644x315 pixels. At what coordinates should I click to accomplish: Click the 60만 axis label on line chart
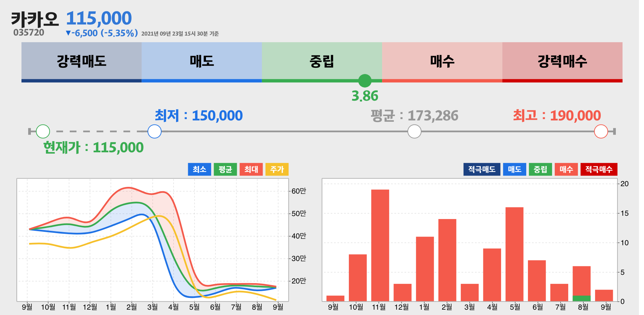(299, 191)
